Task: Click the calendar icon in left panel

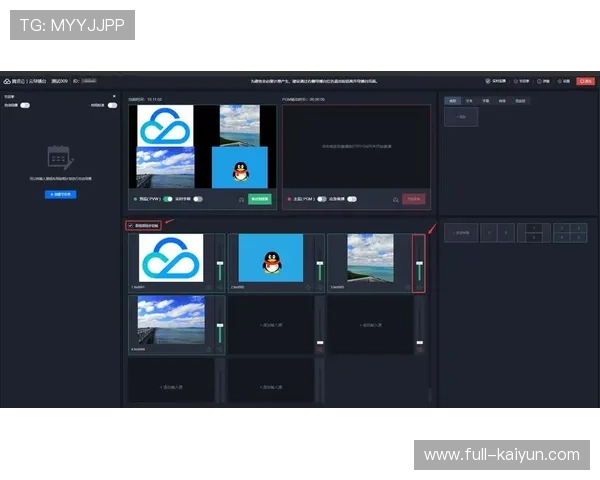Action: [x=60, y=158]
